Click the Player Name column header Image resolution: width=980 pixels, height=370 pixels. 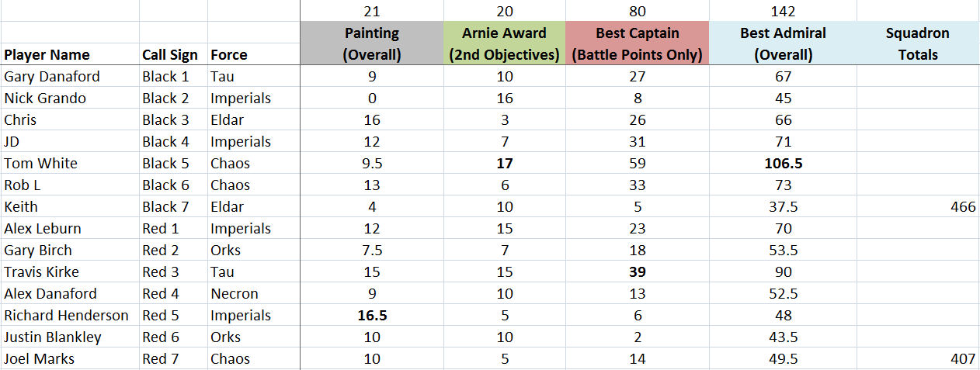(x=47, y=54)
